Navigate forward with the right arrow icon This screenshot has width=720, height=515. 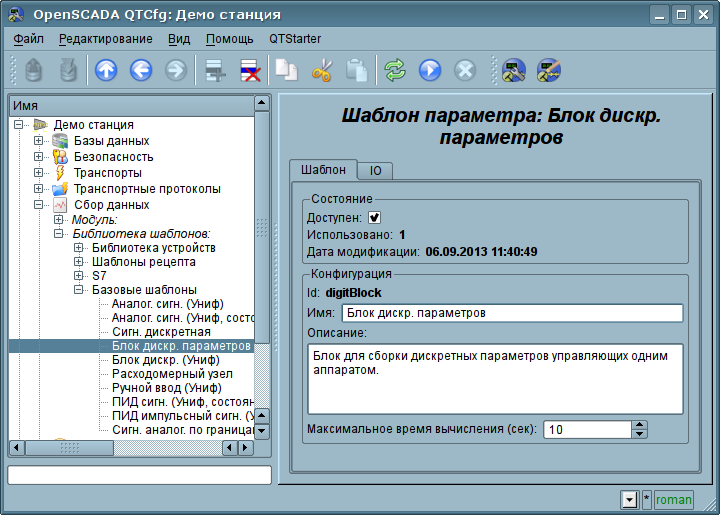(176, 70)
